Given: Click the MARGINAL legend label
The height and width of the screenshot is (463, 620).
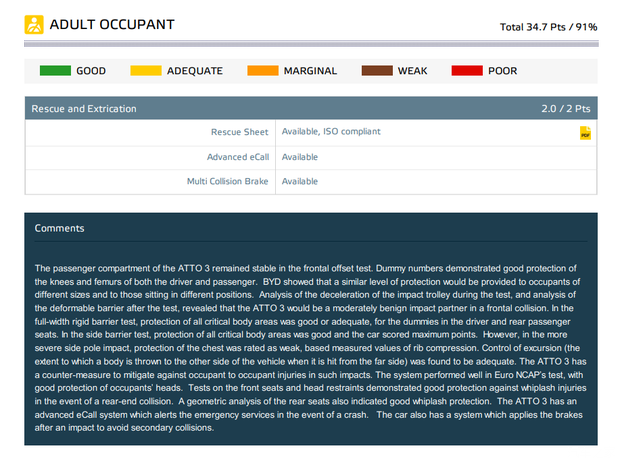Looking at the screenshot, I should pos(310,71).
